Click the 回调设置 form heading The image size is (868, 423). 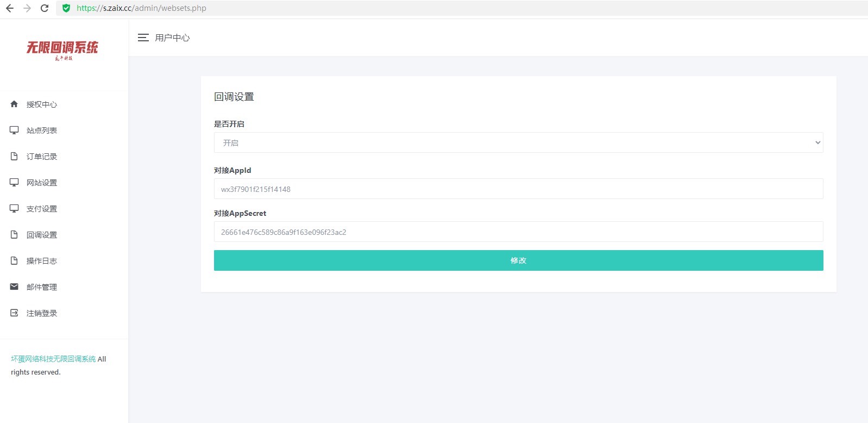click(234, 97)
